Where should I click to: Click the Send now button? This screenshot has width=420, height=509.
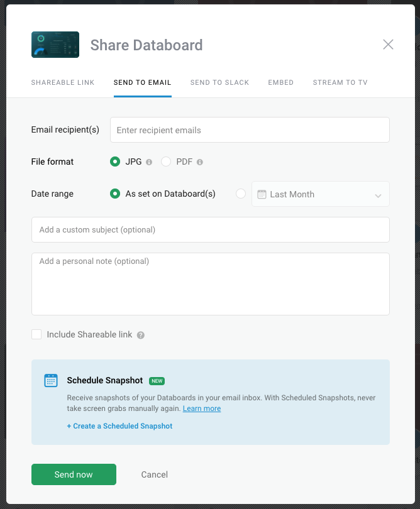coord(74,474)
